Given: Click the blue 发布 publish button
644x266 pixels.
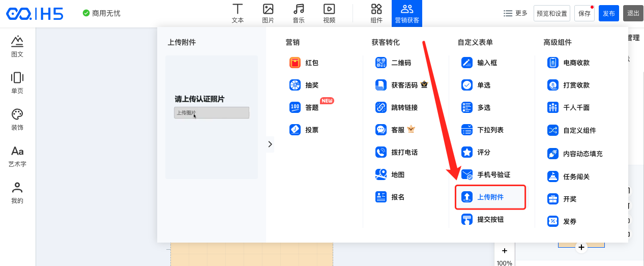Looking at the screenshot, I should [609, 14].
